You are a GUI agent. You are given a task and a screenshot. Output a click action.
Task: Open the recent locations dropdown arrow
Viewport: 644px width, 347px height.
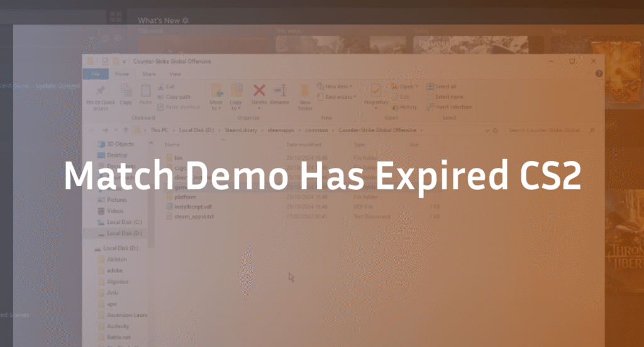[116, 130]
